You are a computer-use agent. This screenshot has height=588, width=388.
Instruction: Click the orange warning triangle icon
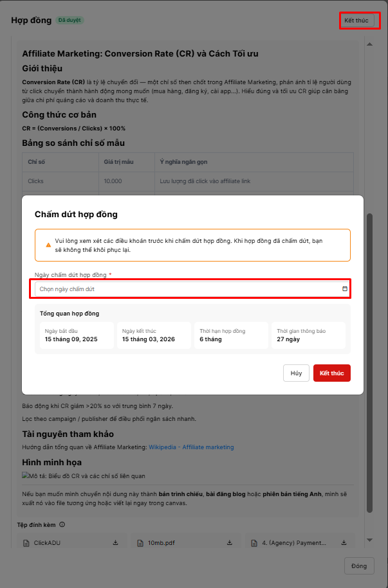(x=48, y=245)
